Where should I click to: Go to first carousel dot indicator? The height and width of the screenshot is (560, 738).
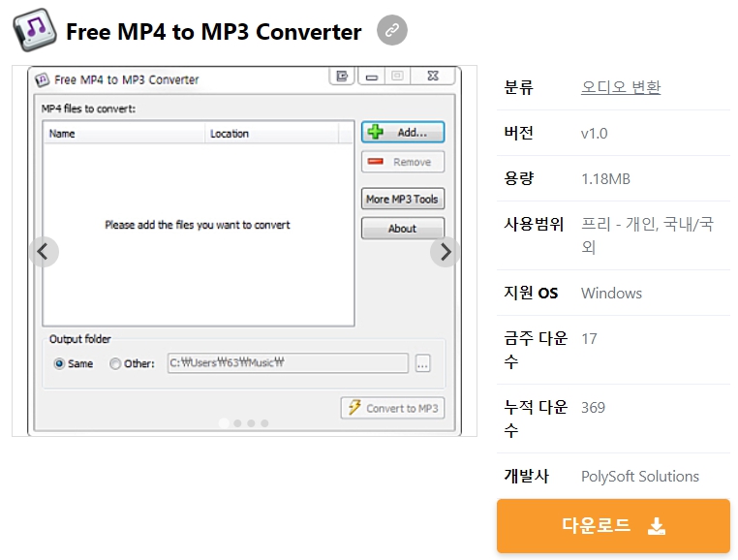click(224, 423)
